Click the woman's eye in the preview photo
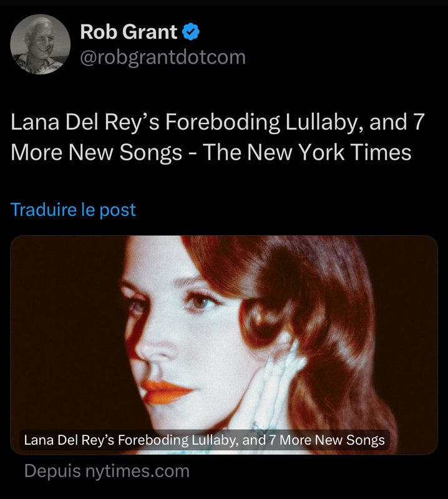Viewport: 448px width, 499px height. point(200,300)
